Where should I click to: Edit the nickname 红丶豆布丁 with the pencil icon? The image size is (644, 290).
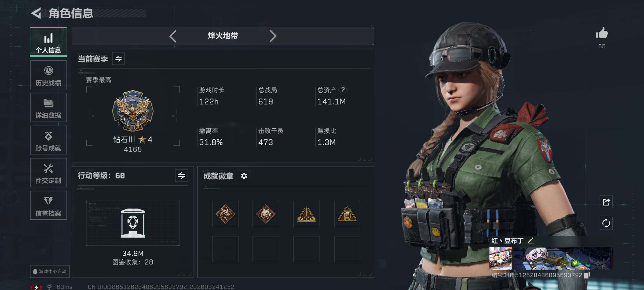coord(531,240)
